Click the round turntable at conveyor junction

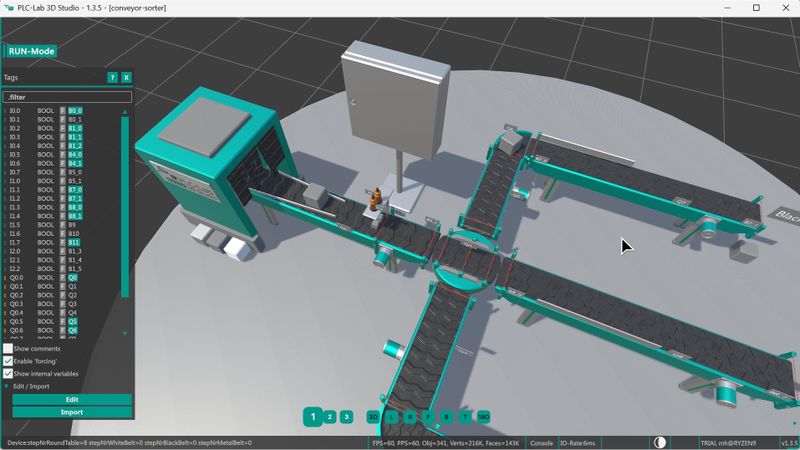click(x=467, y=260)
